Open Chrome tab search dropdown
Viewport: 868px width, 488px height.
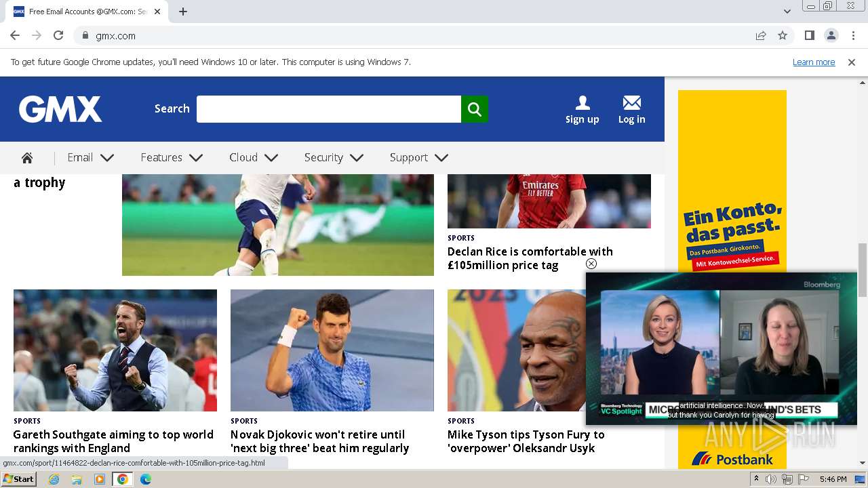tap(787, 12)
